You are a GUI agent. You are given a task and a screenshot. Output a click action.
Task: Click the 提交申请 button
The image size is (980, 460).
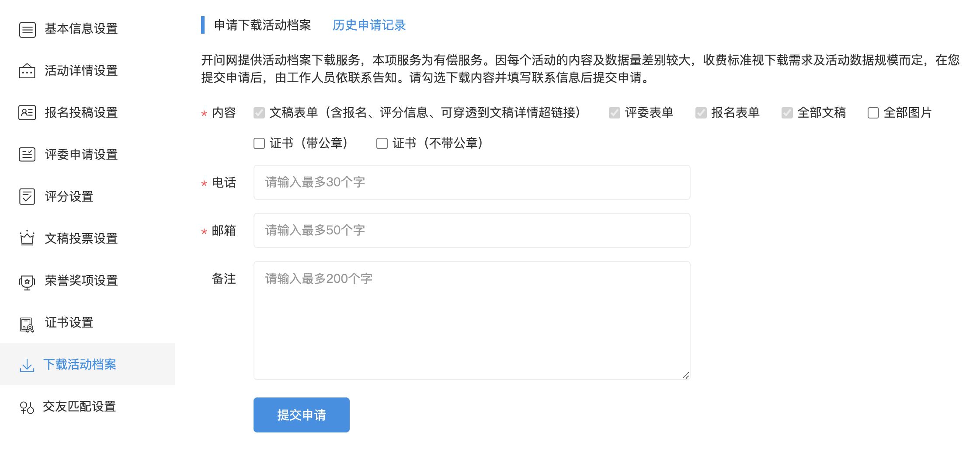coord(301,415)
